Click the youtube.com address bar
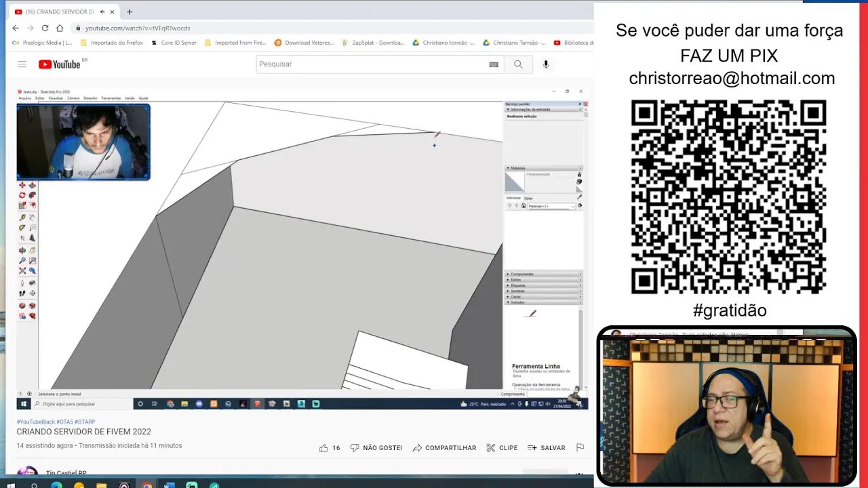The width and height of the screenshot is (868, 488). (x=332, y=28)
